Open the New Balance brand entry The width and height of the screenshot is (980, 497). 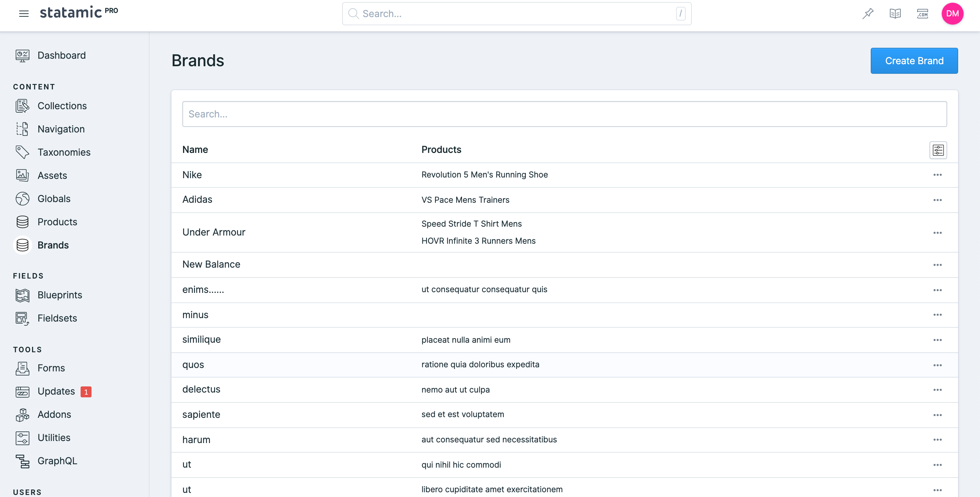pyautogui.click(x=211, y=265)
